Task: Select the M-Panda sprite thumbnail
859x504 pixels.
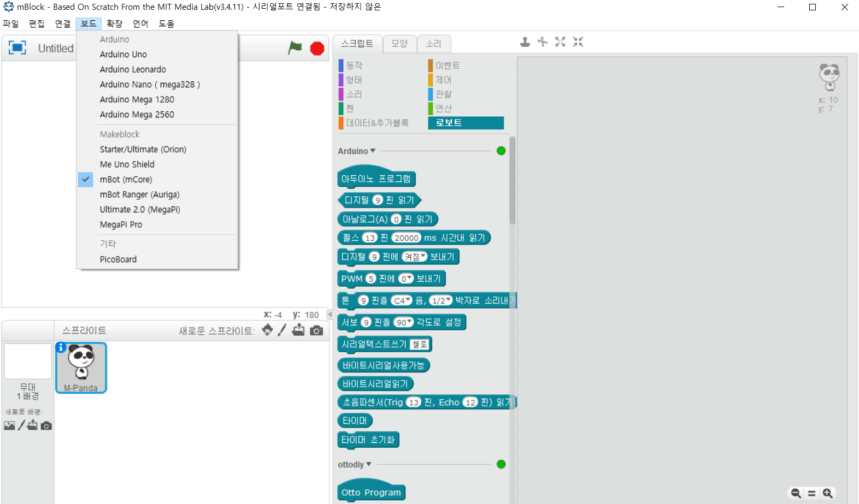Action: [x=81, y=367]
